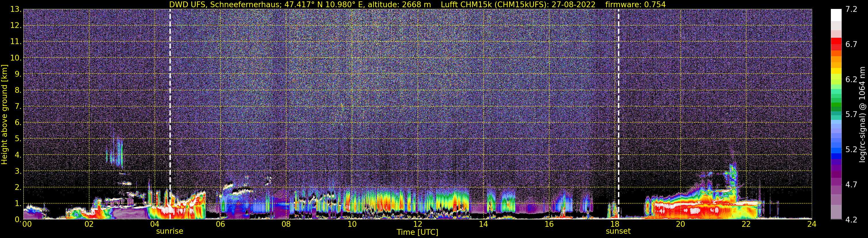
Task: Click the time axis tick '16'
Action: coord(549,224)
